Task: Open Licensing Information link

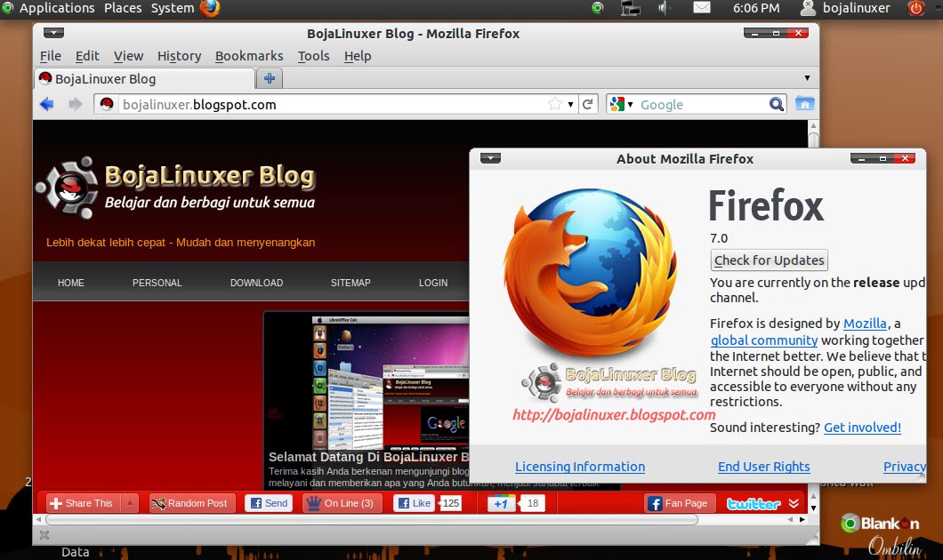Action: point(580,467)
